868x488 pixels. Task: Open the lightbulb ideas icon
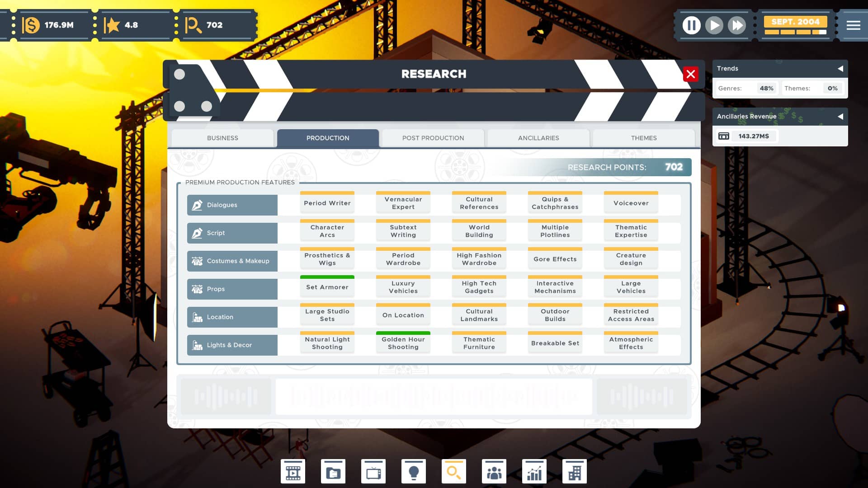click(414, 471)
